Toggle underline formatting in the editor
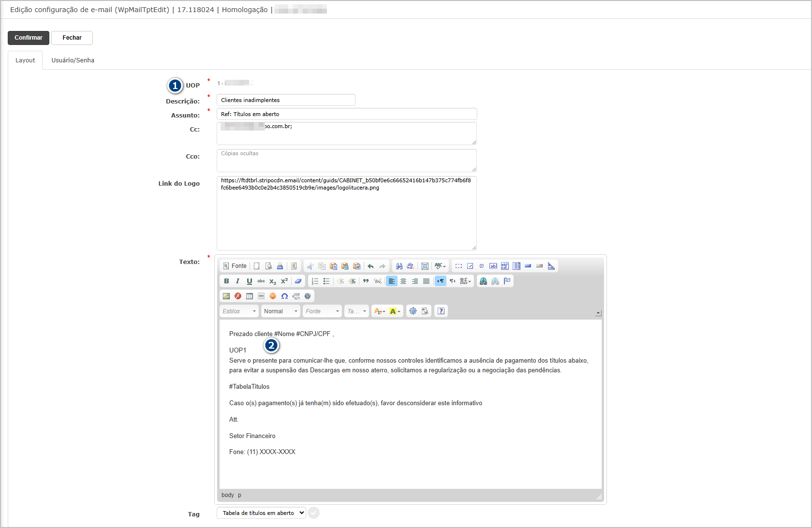812x528 pixels. 249,281
